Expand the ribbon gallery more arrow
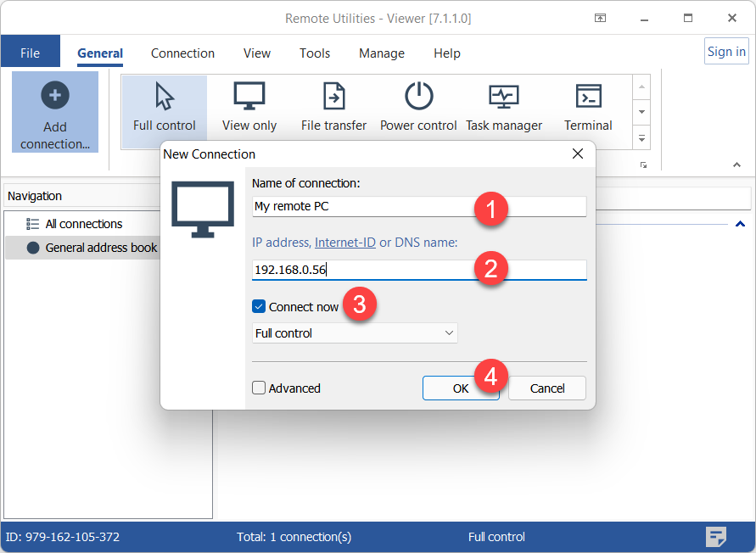This screenshot has height=553, width=756. tap(642, 137)
